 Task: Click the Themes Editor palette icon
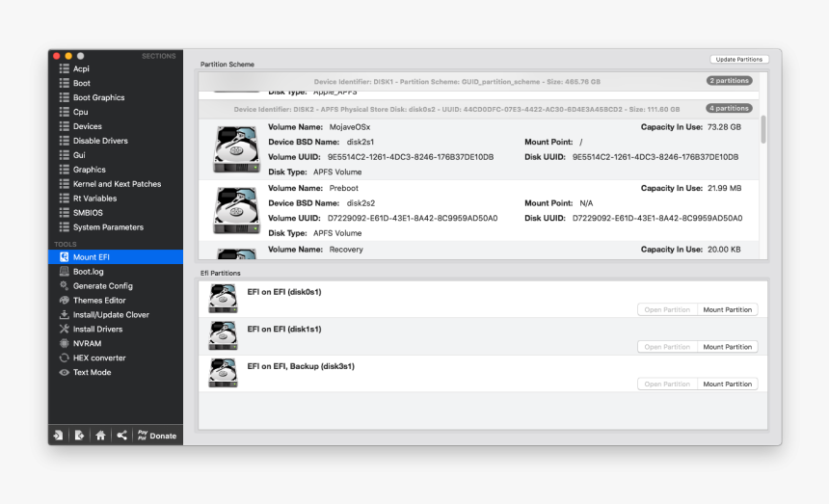64,300
